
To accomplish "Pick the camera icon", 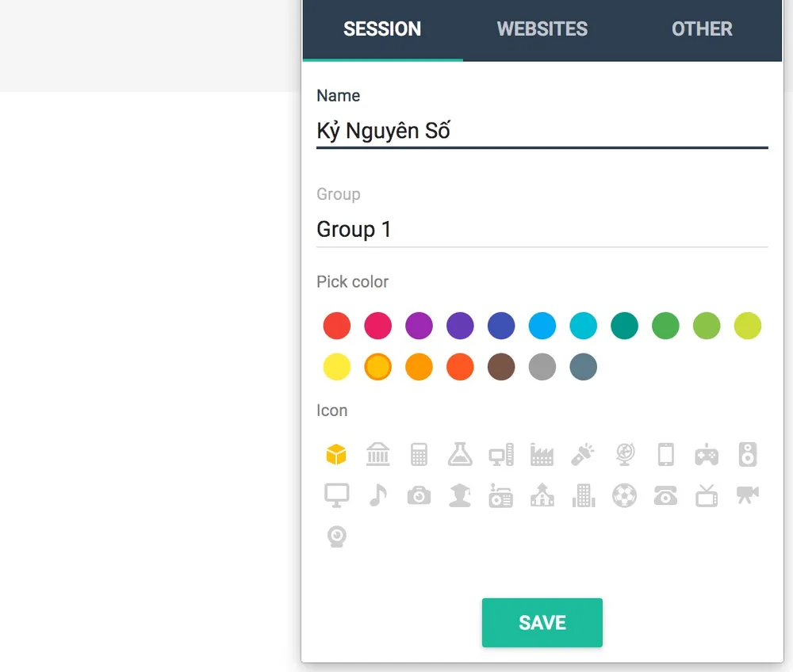I will tap(419, 496).
